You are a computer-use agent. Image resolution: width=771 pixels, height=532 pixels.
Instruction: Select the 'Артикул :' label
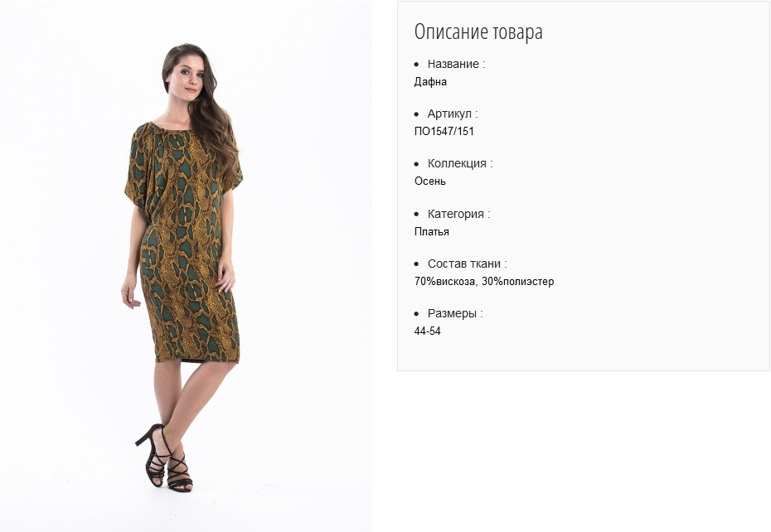tap(453, 114)
